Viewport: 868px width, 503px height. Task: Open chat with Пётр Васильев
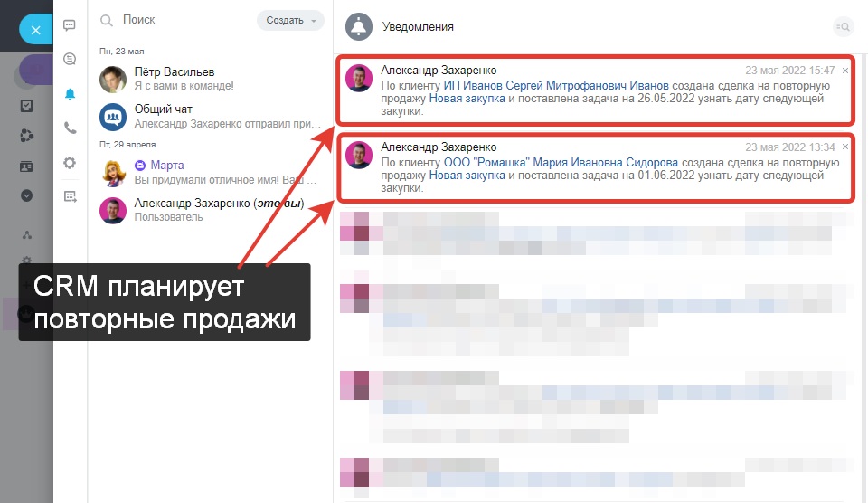pyautogui.click(x=211, y=79)
